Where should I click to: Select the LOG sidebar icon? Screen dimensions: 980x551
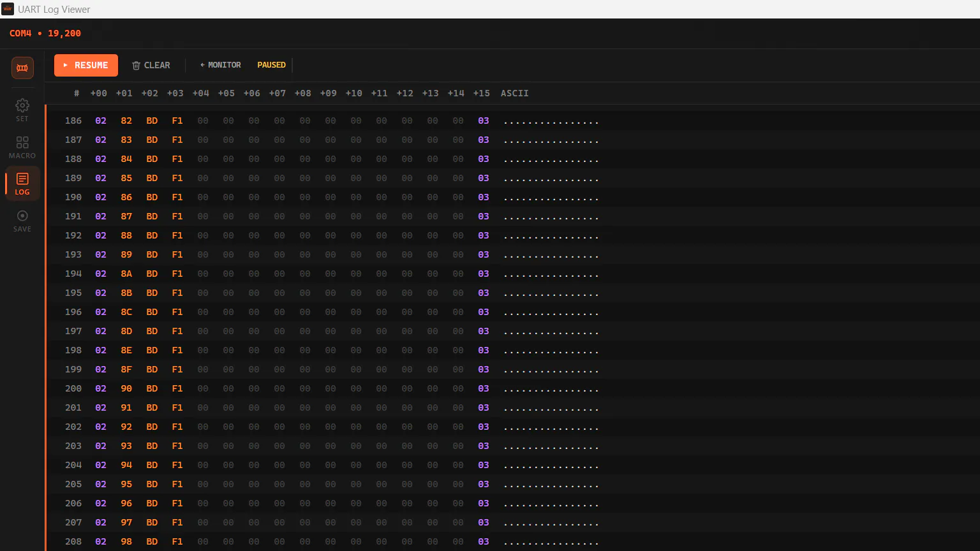tap(22, 183)
